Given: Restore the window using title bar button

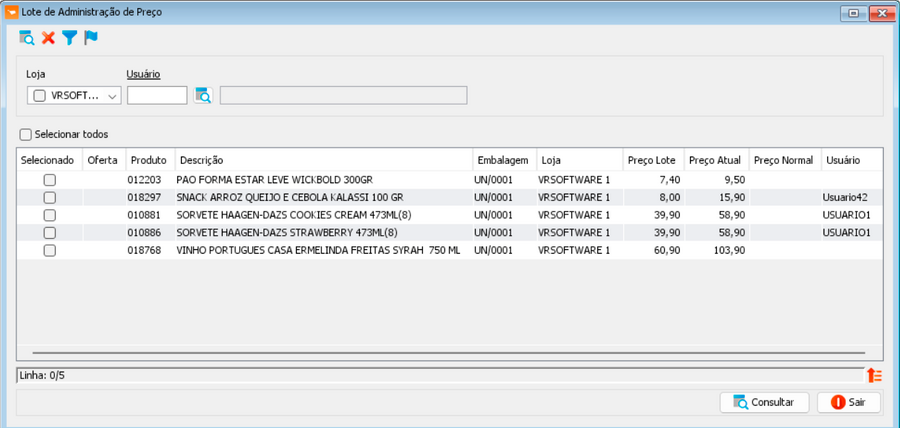Looking at the screenshot, I should coord(854,13).
